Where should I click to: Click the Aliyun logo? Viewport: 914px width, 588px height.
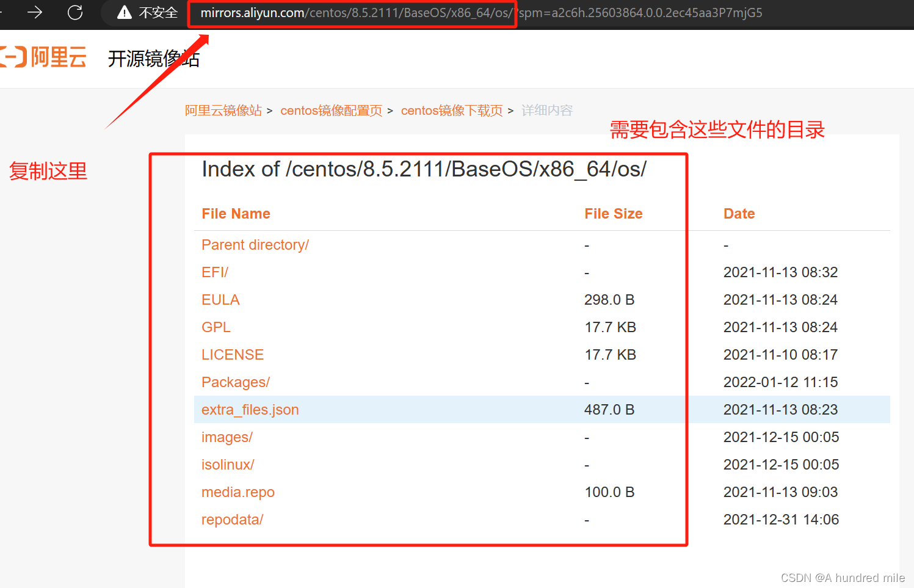pos(43,57)
